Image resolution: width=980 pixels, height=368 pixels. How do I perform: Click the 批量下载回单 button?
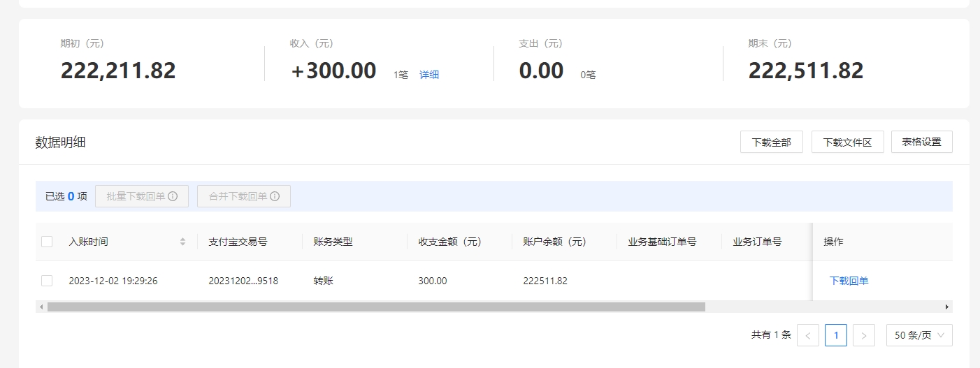click(142, 196)
